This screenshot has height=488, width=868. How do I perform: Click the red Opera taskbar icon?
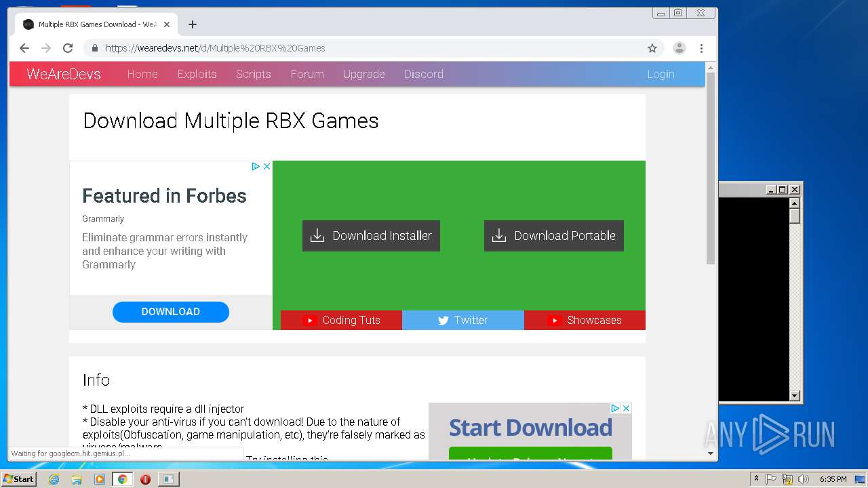[145, 479]
